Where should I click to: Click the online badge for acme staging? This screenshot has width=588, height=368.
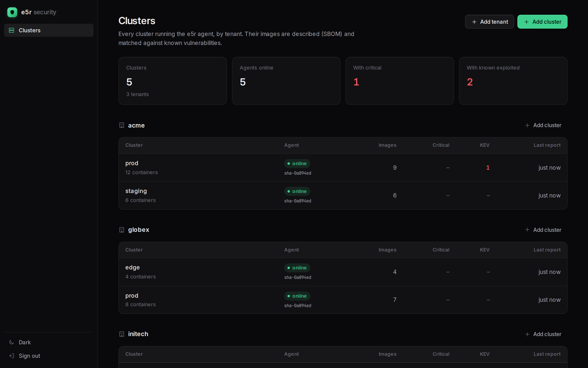click(x=297, y=191)
